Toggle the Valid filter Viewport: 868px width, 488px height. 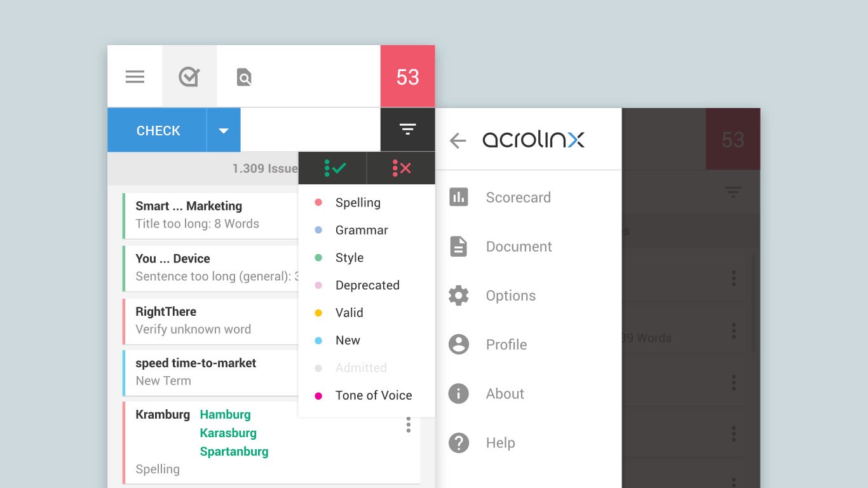coord(367,313)
